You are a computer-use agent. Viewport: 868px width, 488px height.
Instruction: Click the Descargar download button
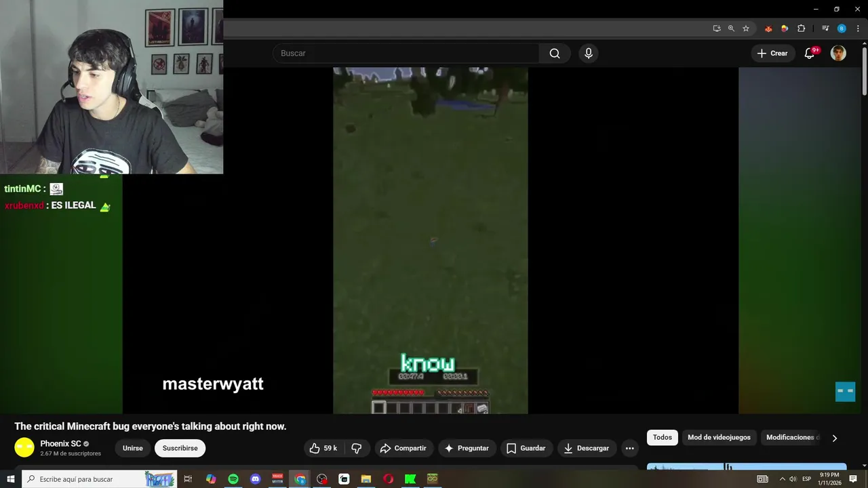coord(587,448)
